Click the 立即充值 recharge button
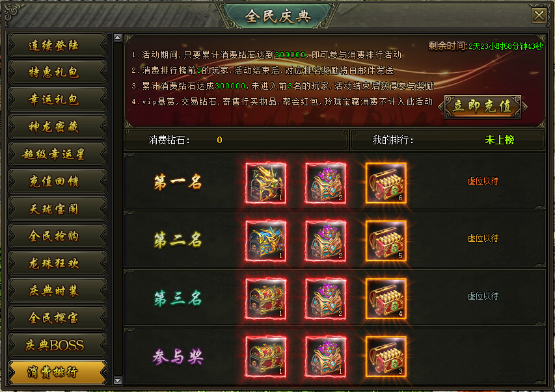Screen dimensions: 555x392 (482, 107)
